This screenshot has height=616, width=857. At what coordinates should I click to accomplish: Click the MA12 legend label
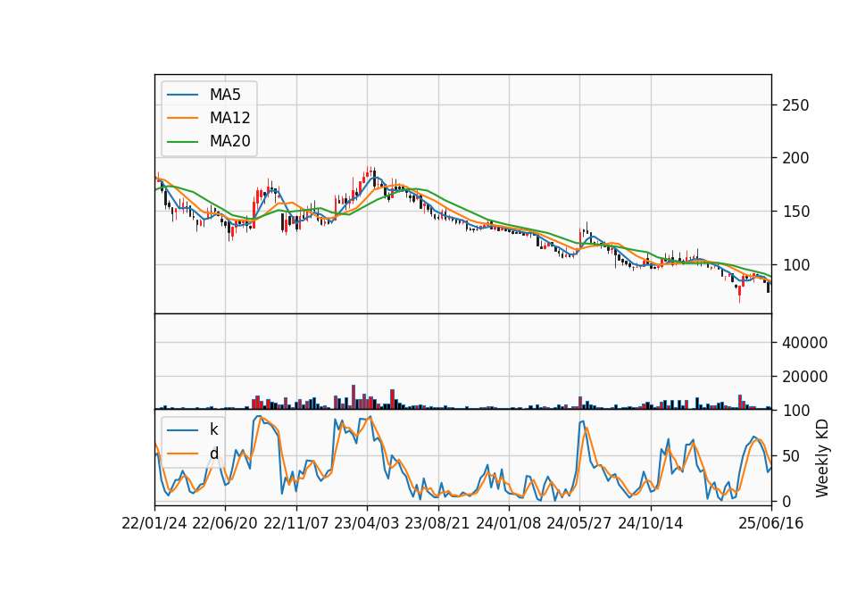tap(229, 118)
